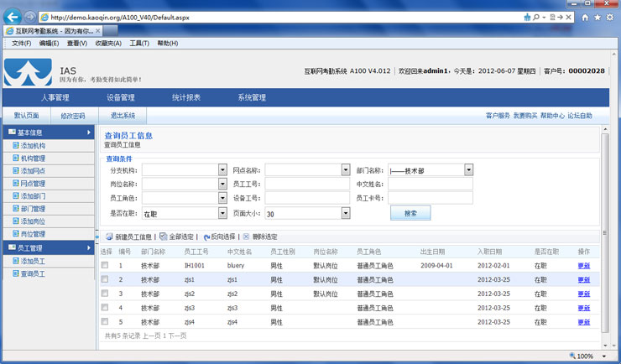Open the 岗位名称 dropdown
Image resolution: width=621 pixels, height=364 pixels.
point(222,184)
